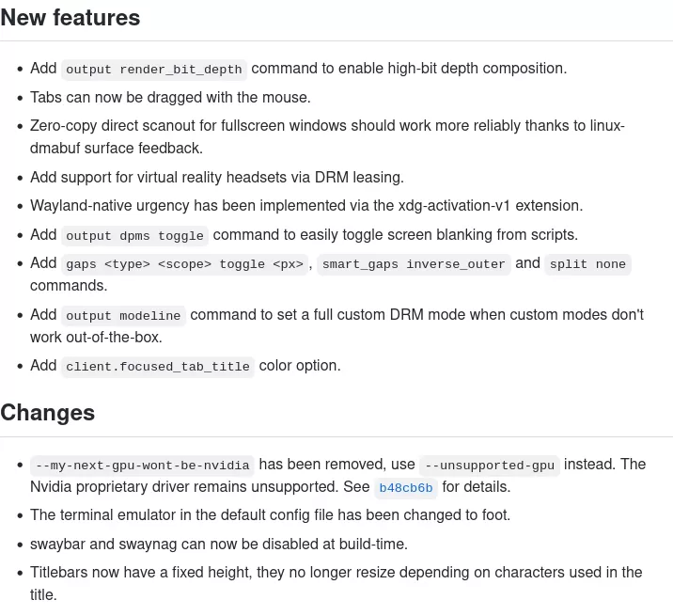Click the titlebars fixed height bullet text
Viewport: 673px width, 616px height.
click(336, 584)
